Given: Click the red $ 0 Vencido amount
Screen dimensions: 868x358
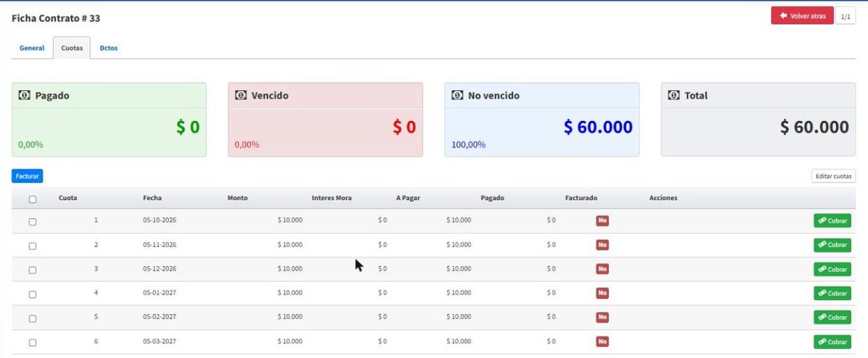Looking at the screenshot, I should pyautogui.click(x=404, y=127).
